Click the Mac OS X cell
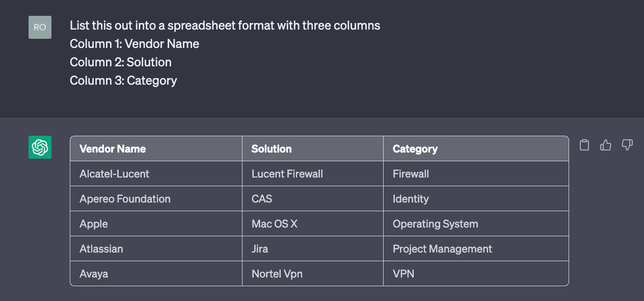This screenshot has height=301, width=644. 313,224
